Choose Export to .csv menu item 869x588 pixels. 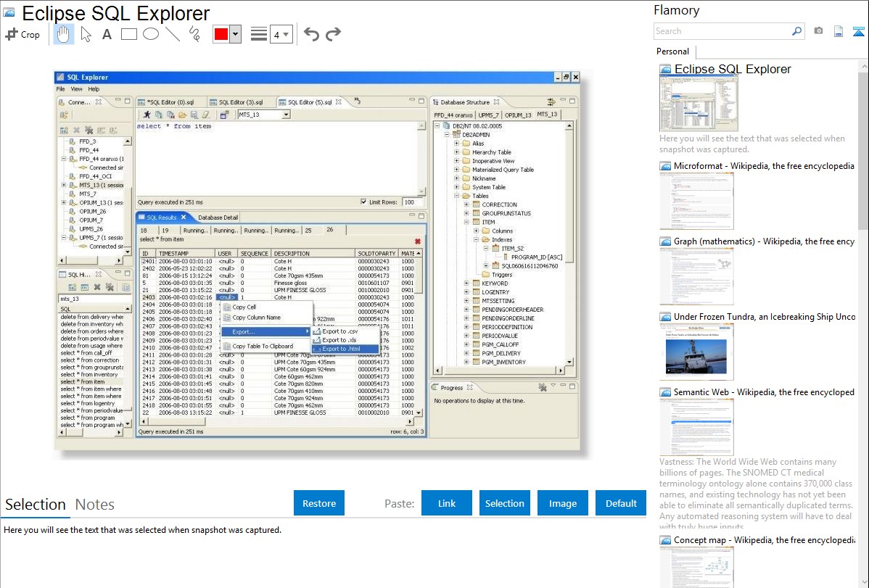pos(345,331)
